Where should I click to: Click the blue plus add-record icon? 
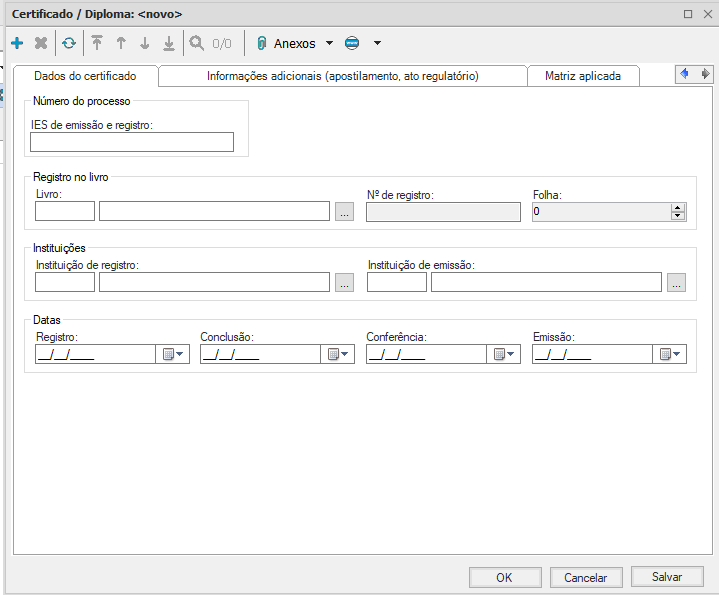pyautogui.click(x=17, y=43)
